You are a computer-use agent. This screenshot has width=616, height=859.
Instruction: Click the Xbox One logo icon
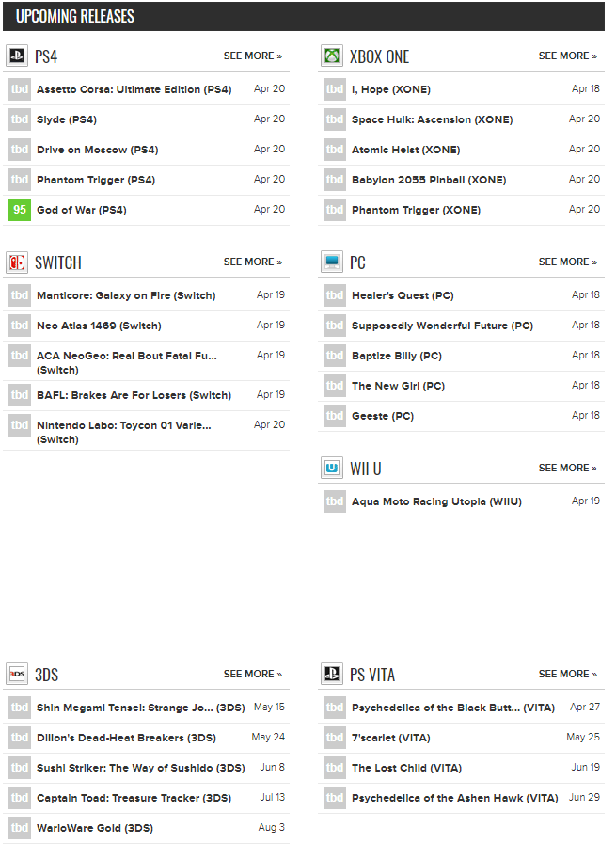[x=332, y=56]
